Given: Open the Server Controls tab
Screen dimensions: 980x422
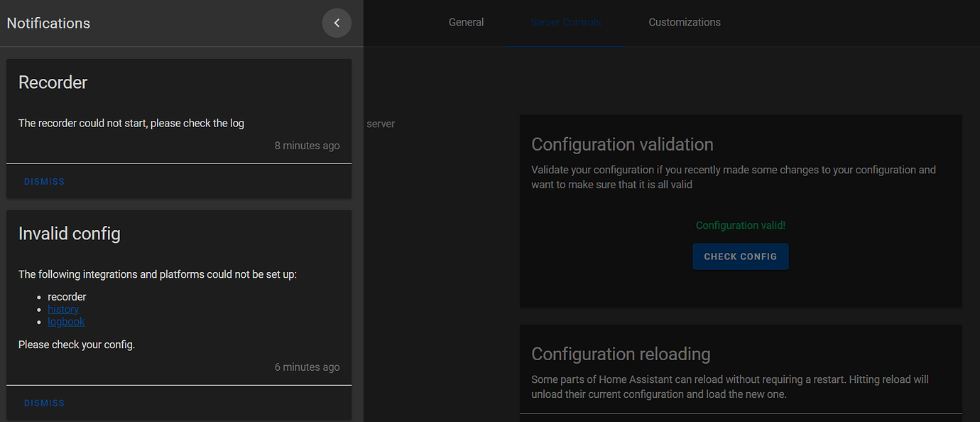Looking at the screenshot, I should (565, 23).
